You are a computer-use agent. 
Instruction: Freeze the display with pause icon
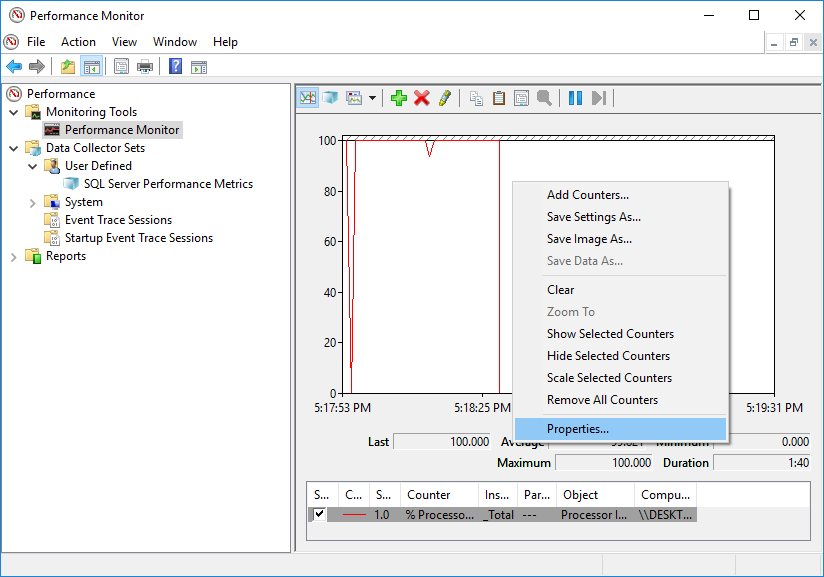573,97
